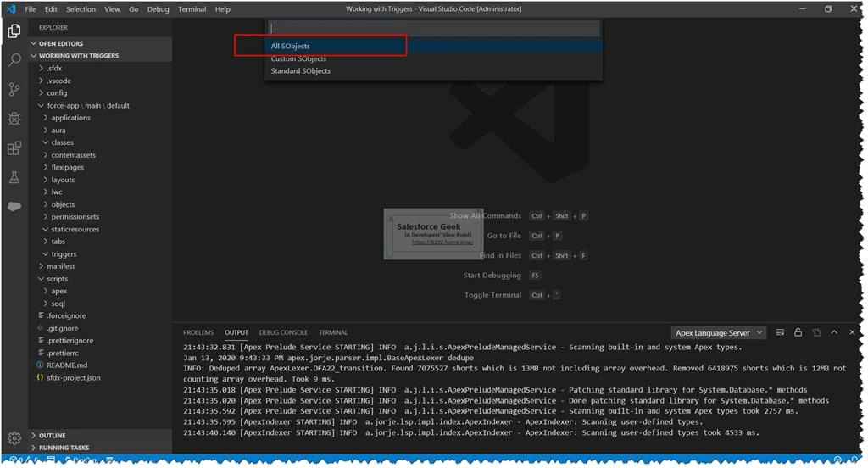Switch to the Terminal panel tab
This screenshot has height=468, width=868.
(x=332, y=332)
